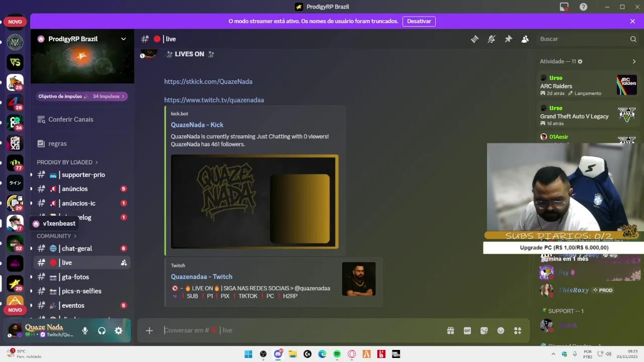Open the GIF picker

tap(467, 330)
